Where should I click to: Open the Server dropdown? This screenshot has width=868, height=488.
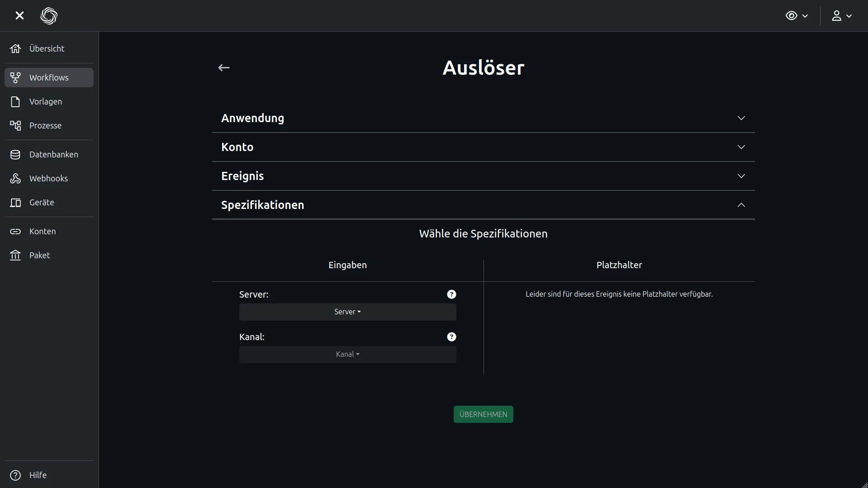coord(347,312)
